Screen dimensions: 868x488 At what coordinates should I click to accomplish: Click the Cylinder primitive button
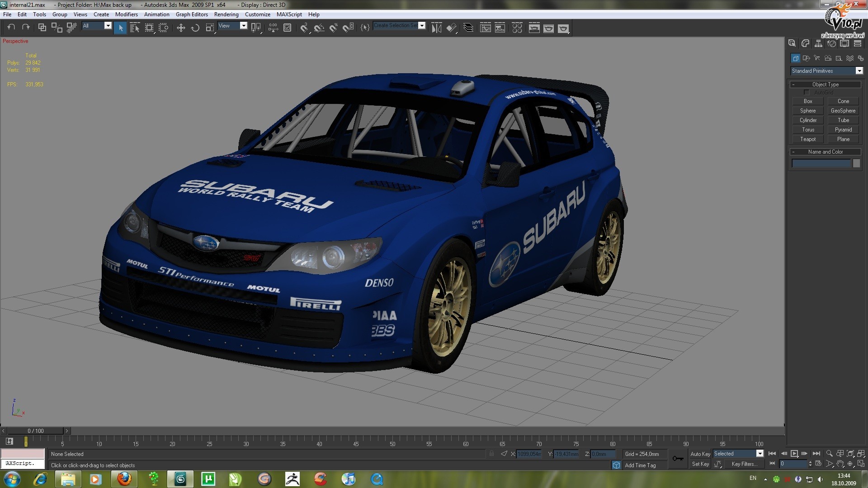tap(808, 120)
